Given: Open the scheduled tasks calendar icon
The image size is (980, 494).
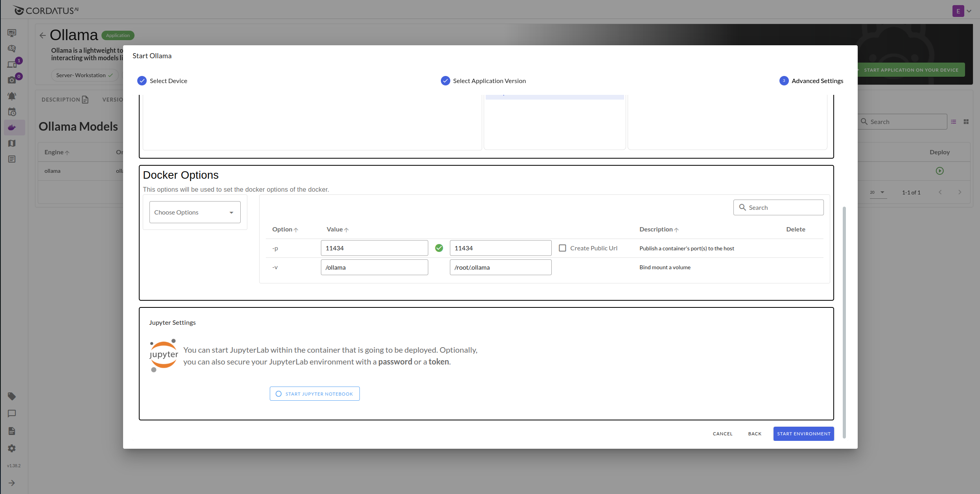Looking at the screenshot, I should coord(12,112).
